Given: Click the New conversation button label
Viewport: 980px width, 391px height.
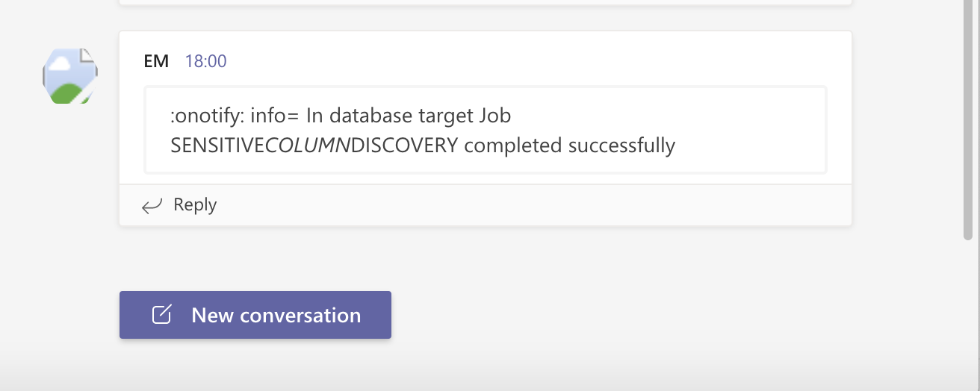Looking at the screenshot, I should pyautogui.click(x=276, y=315).
